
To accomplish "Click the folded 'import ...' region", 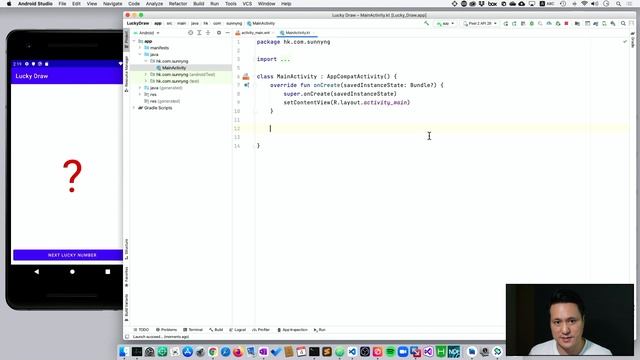I will point(285,59).
